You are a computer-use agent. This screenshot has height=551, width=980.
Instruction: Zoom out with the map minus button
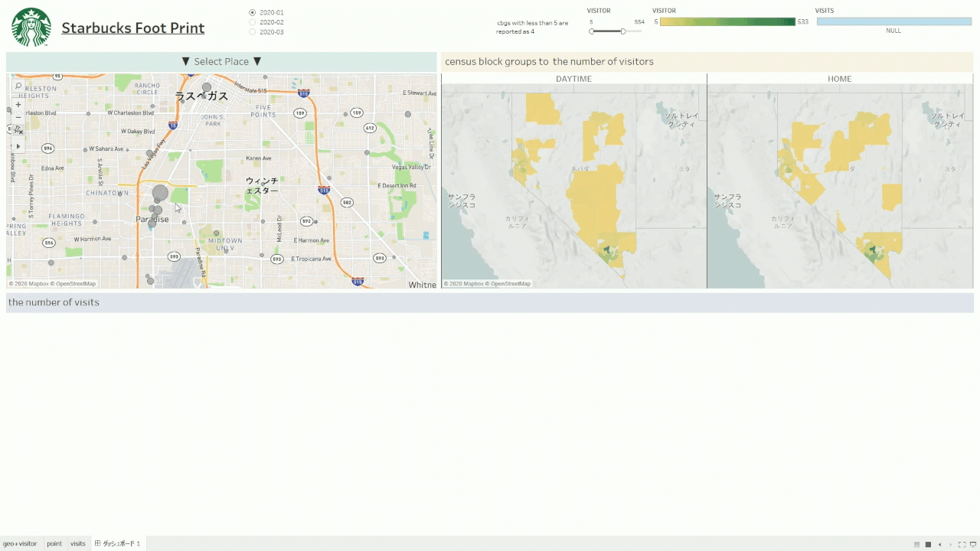coord(18,117)
